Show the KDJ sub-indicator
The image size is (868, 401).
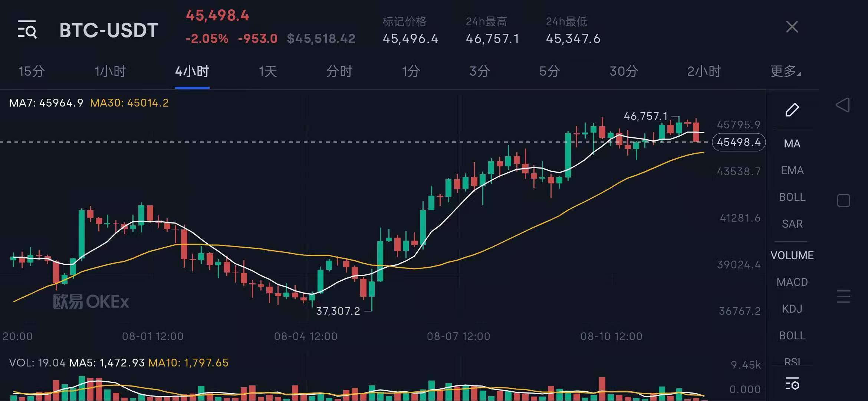tap(792, 309)
